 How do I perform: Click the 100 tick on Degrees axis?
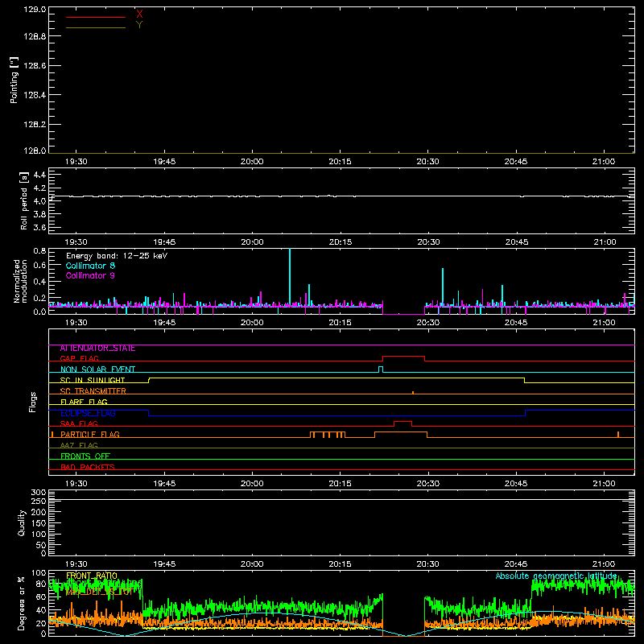click(x=39, y=573)
